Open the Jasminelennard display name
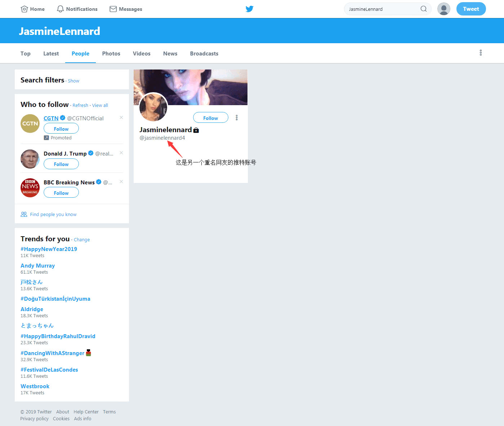Viewport: 504px width, 426px height. coord(165,130)
